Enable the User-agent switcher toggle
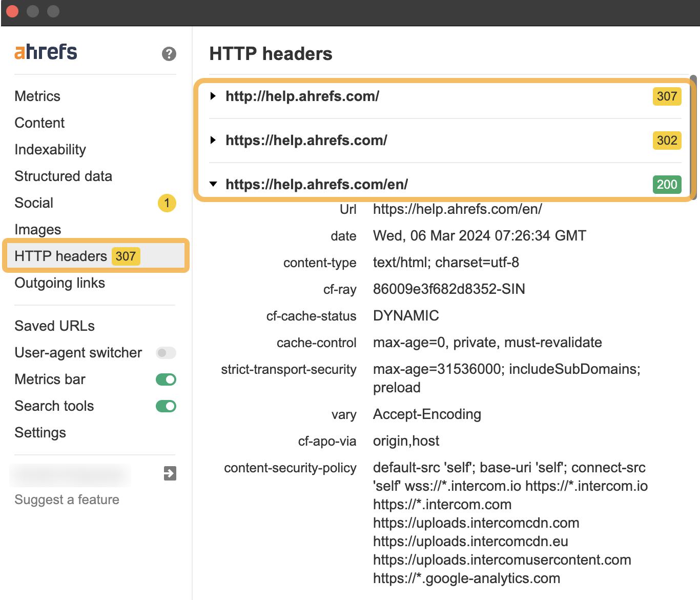 (166, 353)
